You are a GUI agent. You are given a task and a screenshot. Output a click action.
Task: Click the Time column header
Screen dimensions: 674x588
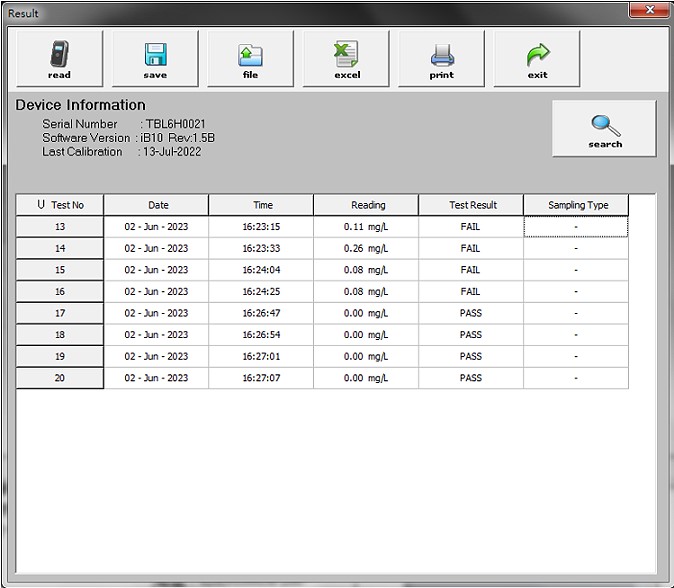[x=261, y=205]
